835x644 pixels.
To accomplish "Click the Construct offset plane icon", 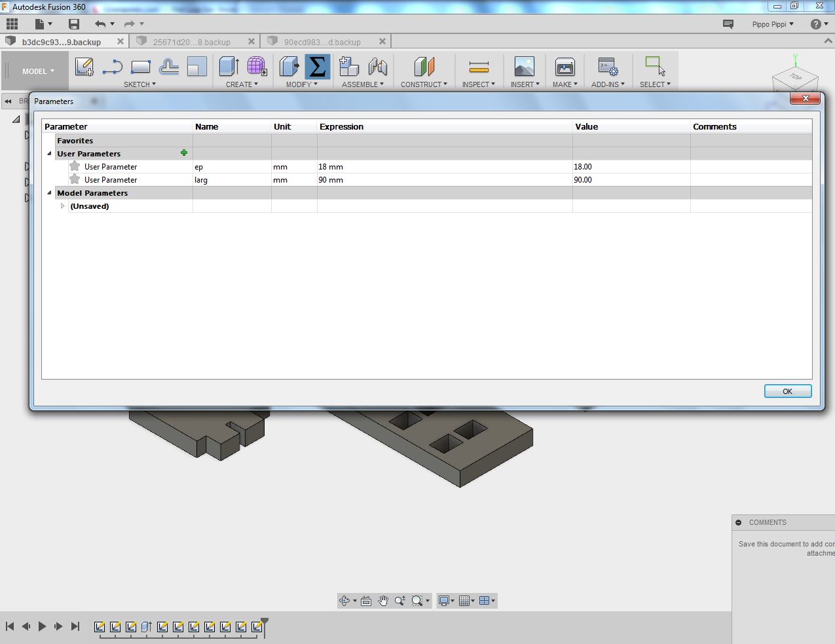I will pyautogui.click(x=424, y=66).
